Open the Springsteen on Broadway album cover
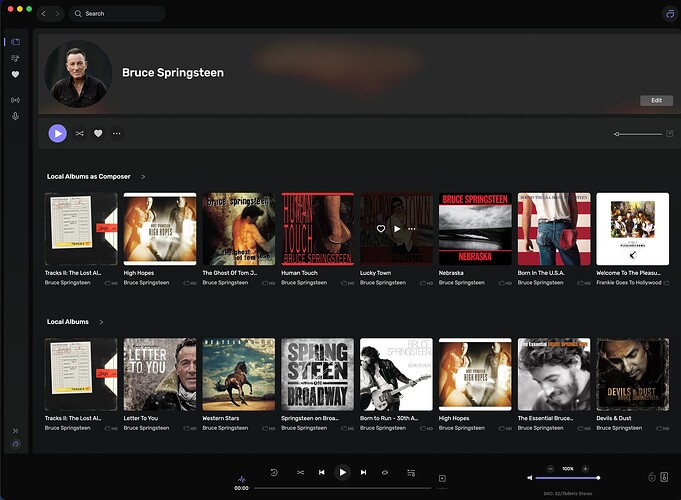Viewport: 681px width, 500px height. point(317,374)
